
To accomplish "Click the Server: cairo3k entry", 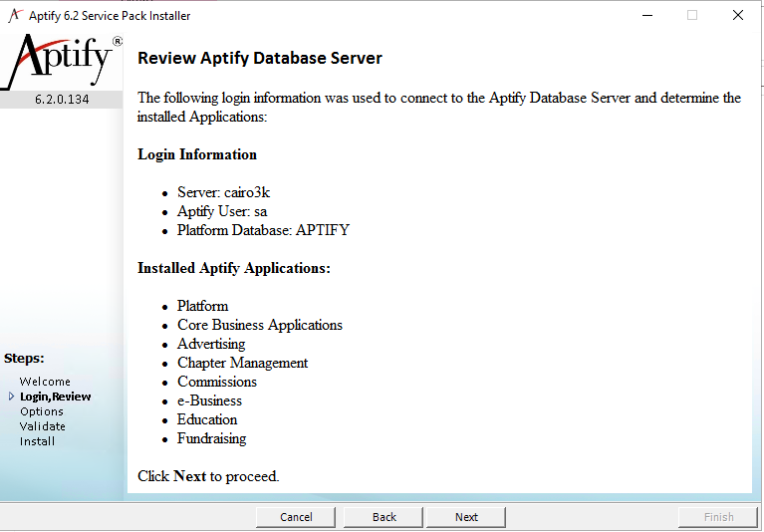I will tap(223, 192).
